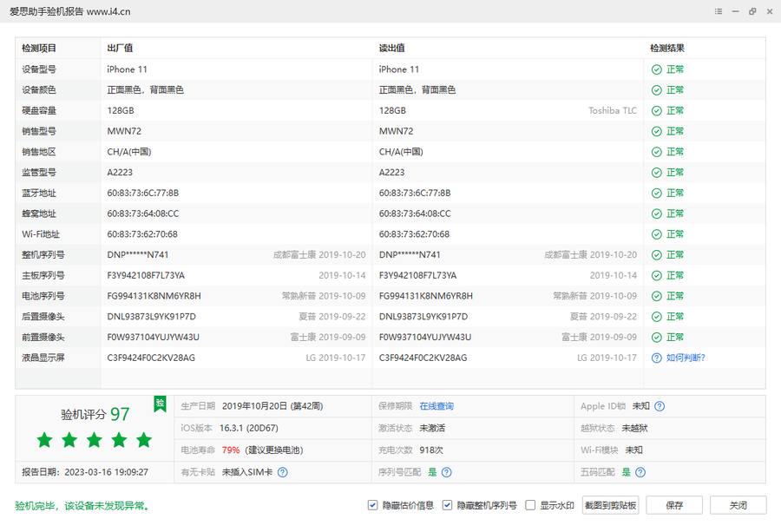
Task: Click the 正常 check icon for 电池序列号
Action: tap(657, 296)
